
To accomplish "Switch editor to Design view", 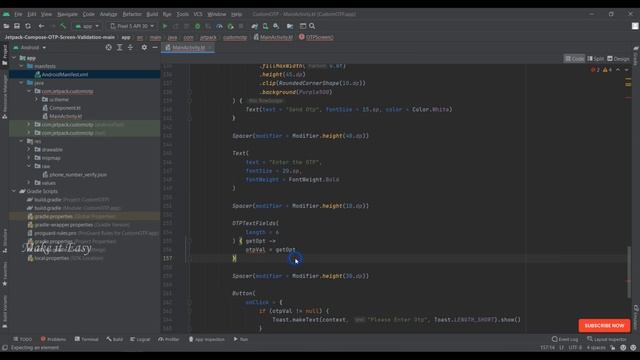I will click(618, 59).
